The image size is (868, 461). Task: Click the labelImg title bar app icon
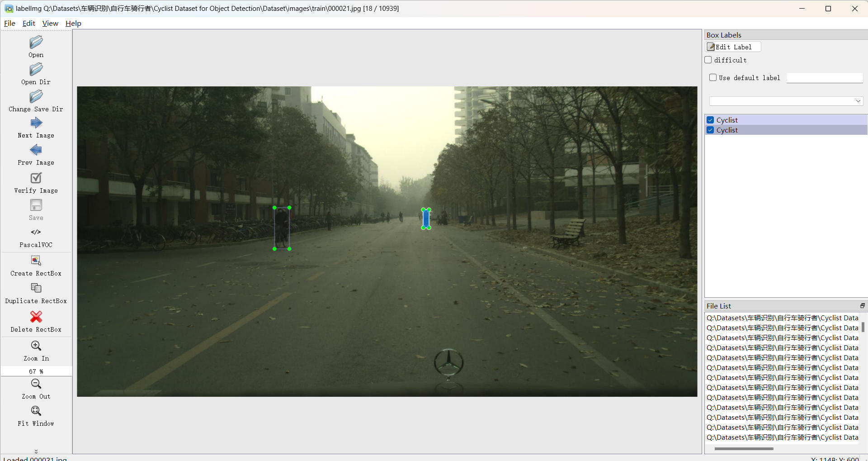point(9,9)
